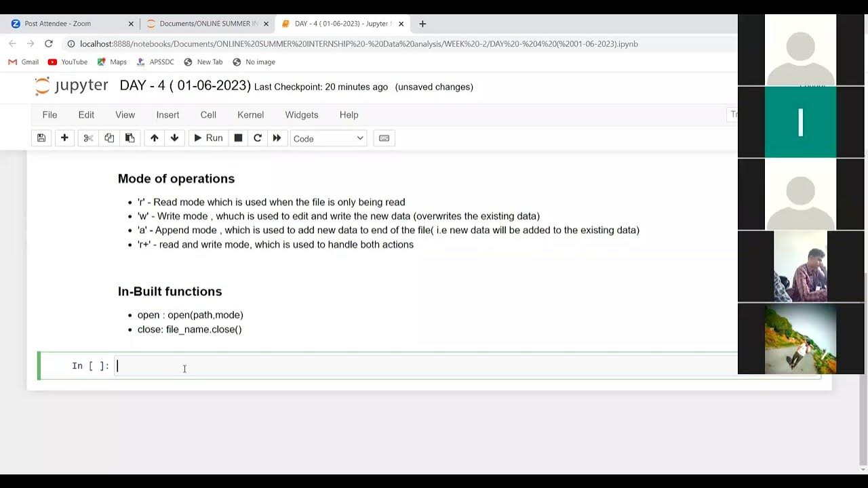The width and height of the screenshot is (868, 488).
Task: Open the Help menu
Action: tap(349, 115)
